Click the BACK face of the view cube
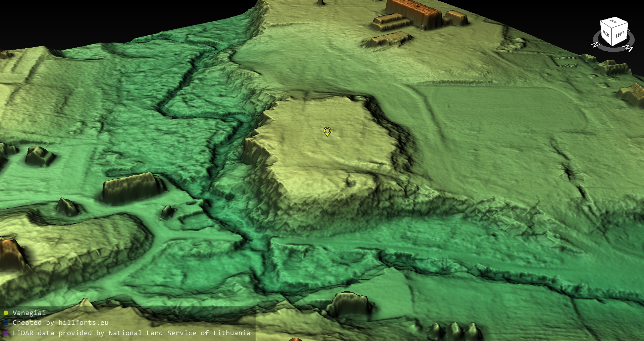Viewport: 644px width, 341px height. coord(606,33)
